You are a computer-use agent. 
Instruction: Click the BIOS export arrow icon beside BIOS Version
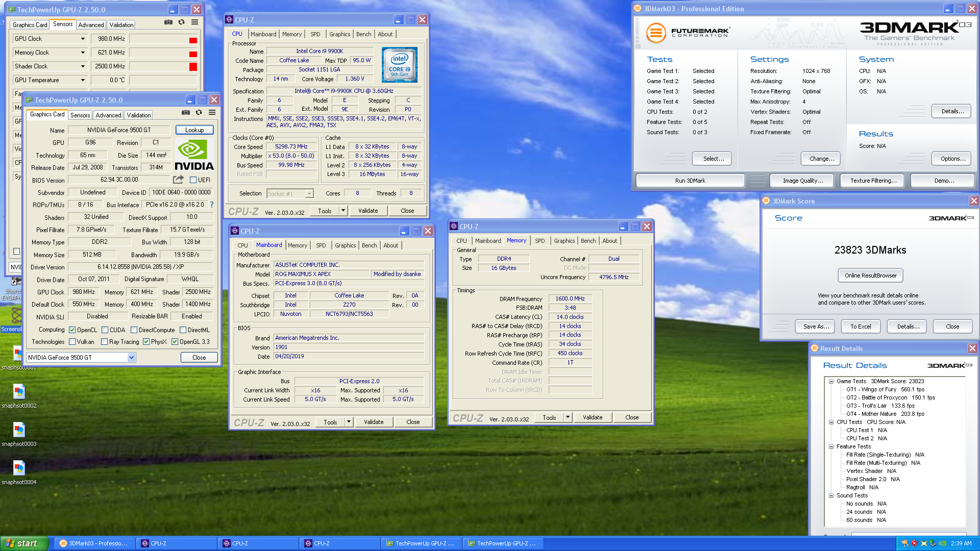click(x=178, y=180)
